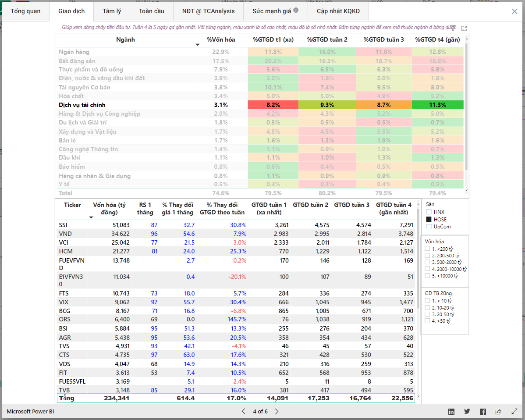Share report via Twitter icon
The width and height of the screenshot is (525, 420).
tap(467, 412)
